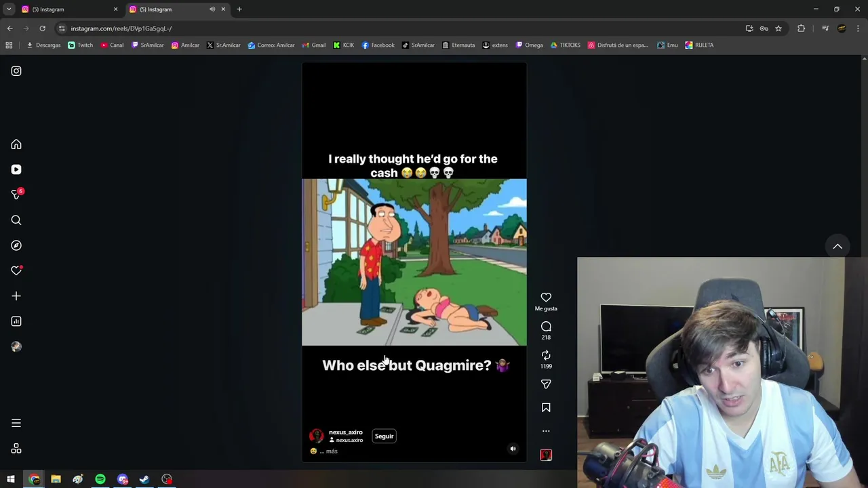Viewport: 868px width, 488px height.
Task: Open the RULETA bookmark
Action: coord(699,45)
